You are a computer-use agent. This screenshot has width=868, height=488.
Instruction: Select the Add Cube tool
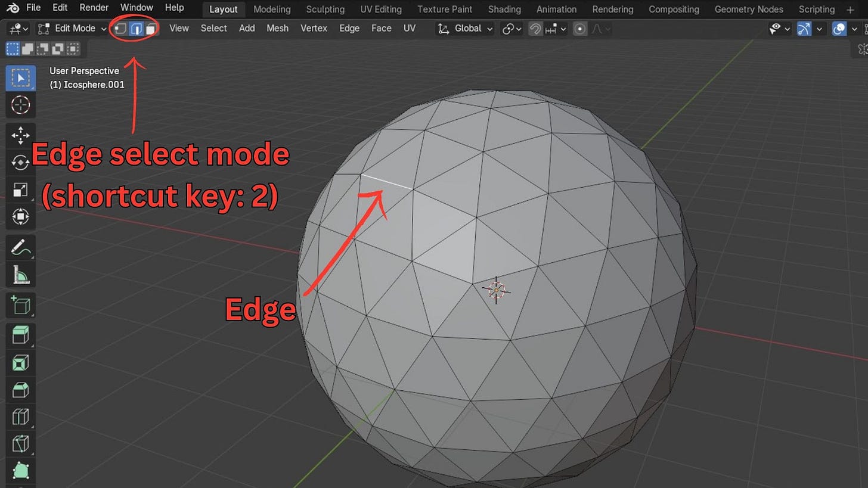(21, 306)
